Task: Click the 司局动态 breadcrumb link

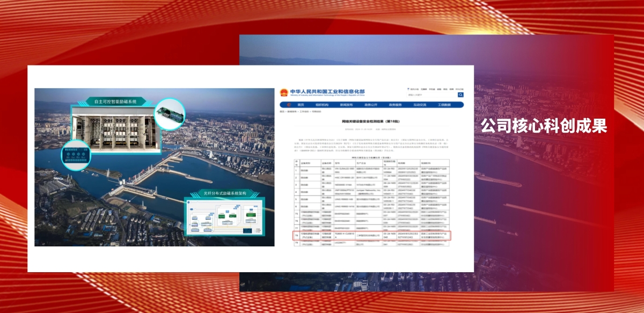Action: [317, 112]
